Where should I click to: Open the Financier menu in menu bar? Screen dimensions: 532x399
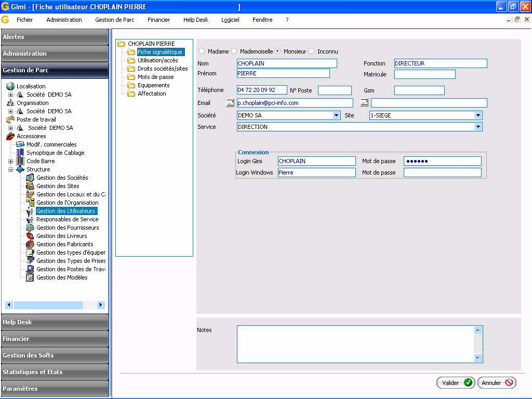point(158,20)
